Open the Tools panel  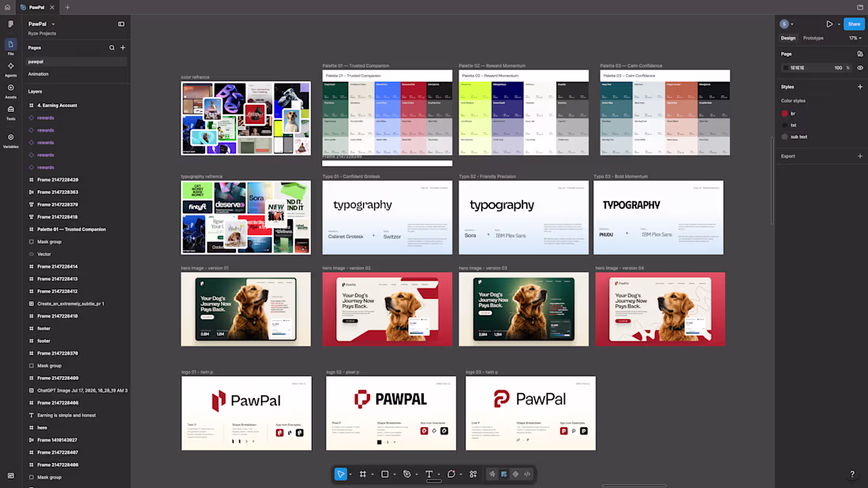[x=10, y=112]
